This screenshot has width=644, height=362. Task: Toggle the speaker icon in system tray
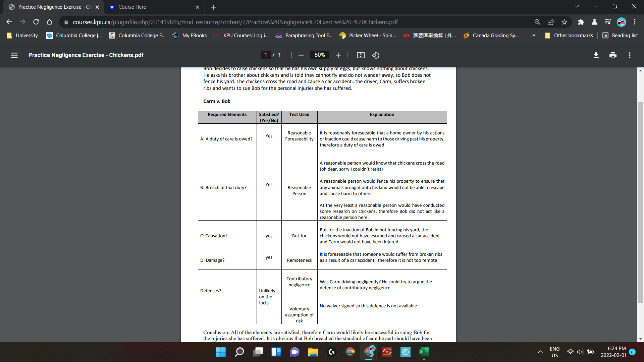[580, 352]
